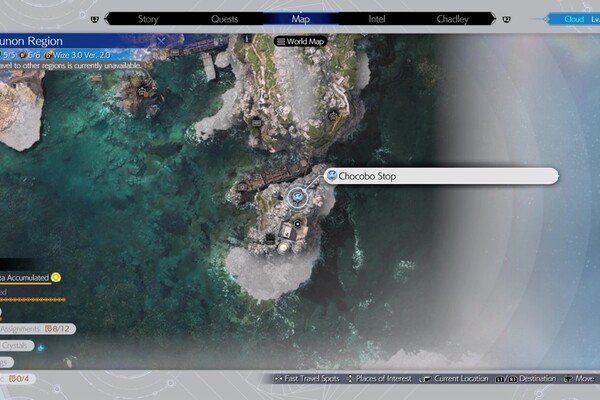The width and height of the screenshot is (600, 400).
Task: Click the 6/6 counter in region banner
Action: [34, 55]
